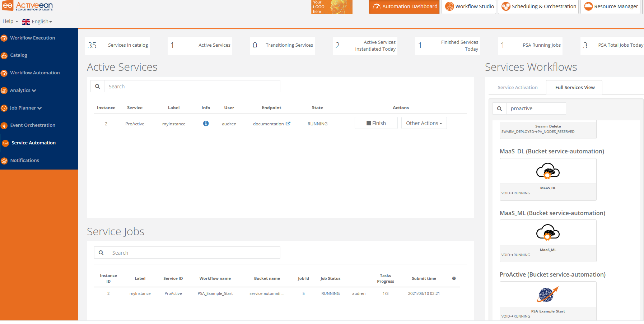Image resolution: width=644 pixels, height=324 pixels.
Task: Open Workflow Automation in sidebar
Action: pyautogui.click(x=35, y=73)
